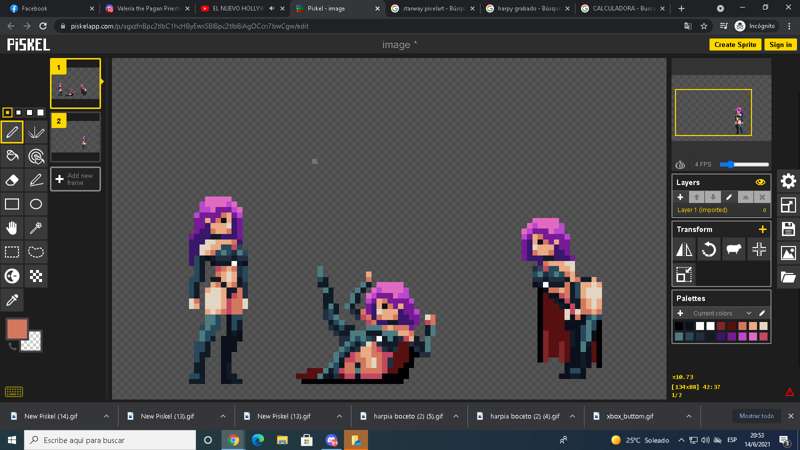Open the Export image panel
Viewport: 800px width, 450px height.
[788, 253]
